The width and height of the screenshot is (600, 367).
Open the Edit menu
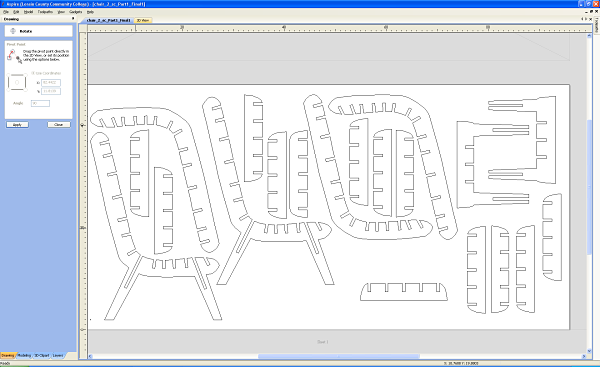[16, 12]
